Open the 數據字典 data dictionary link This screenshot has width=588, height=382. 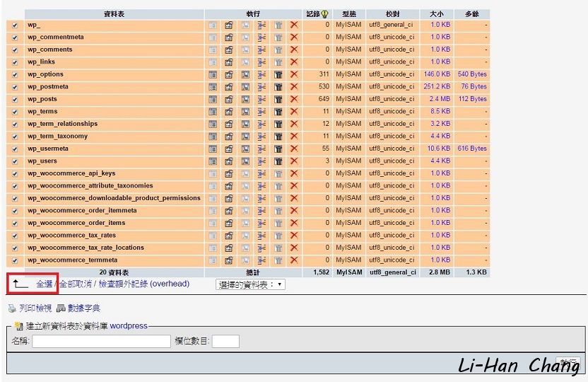tap(83, 308)
